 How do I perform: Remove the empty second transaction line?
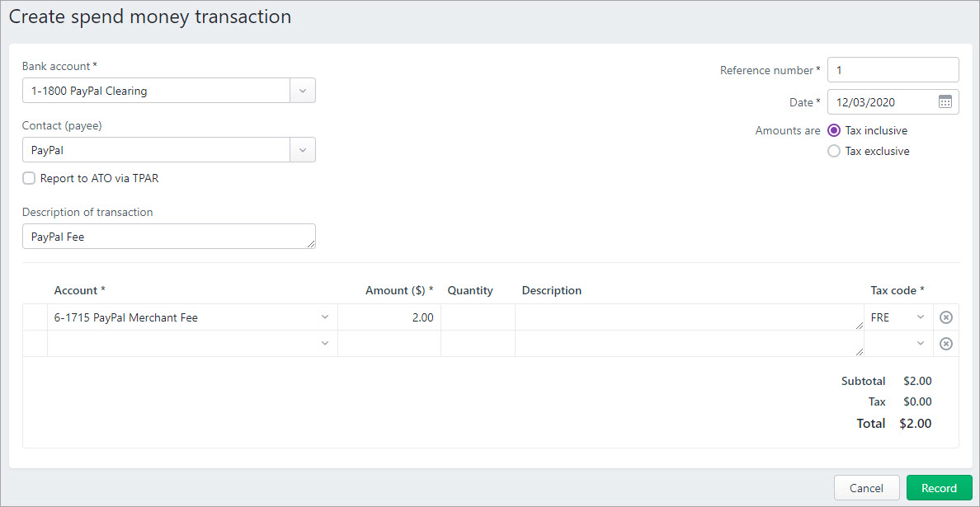946,344
